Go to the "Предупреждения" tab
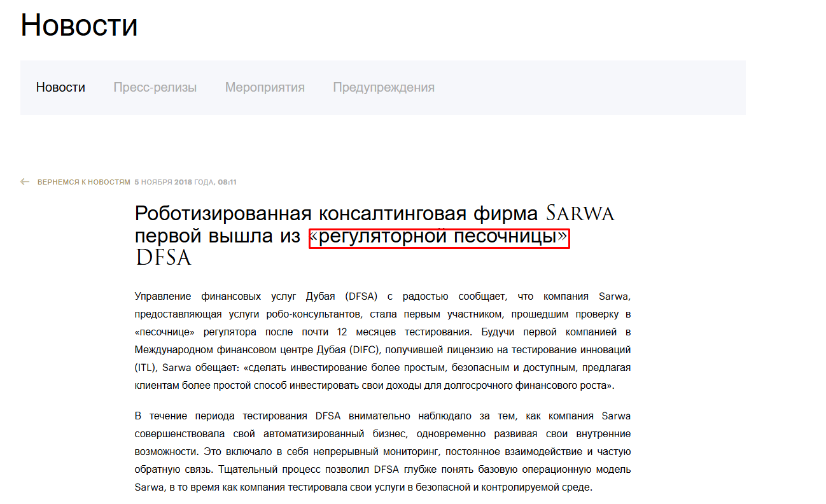The height and width of the screenshot is (504, 826). click(x=384, y=87)
